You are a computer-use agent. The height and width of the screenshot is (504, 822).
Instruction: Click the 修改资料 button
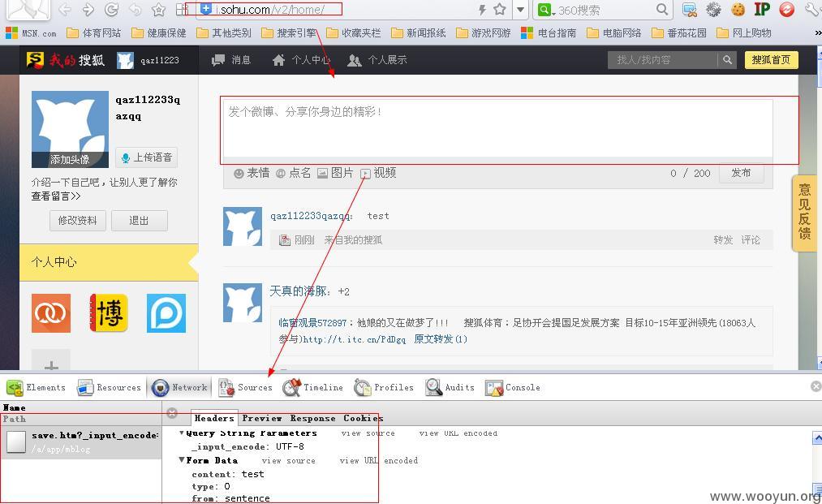[x=78, y=221]
